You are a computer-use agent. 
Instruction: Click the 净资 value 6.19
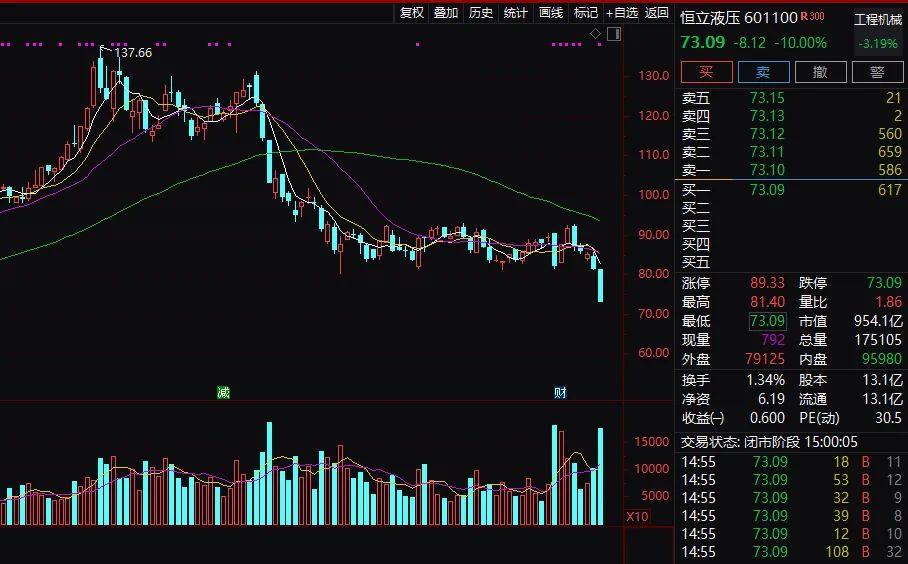tap(771, 399)
